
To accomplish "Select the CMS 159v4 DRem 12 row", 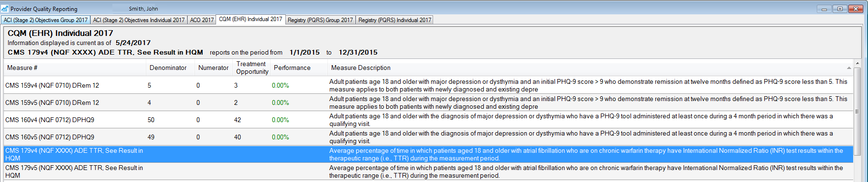I will click(428, 85).
